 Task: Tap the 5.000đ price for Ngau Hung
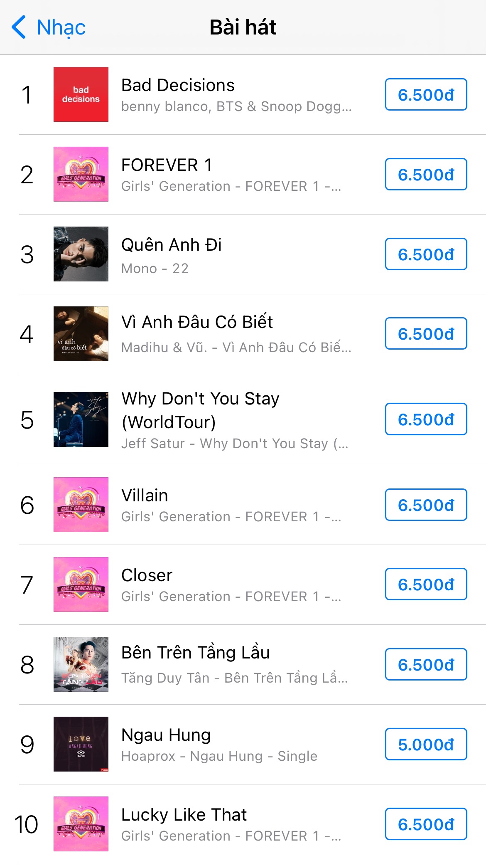coord(426,745)
